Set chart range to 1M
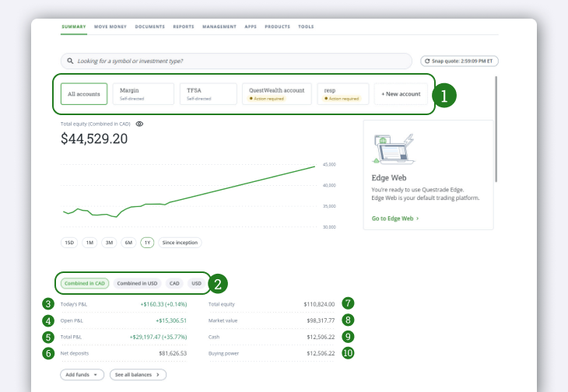The width and height of the screenshot is (568, 392). [x=89, y=243]
